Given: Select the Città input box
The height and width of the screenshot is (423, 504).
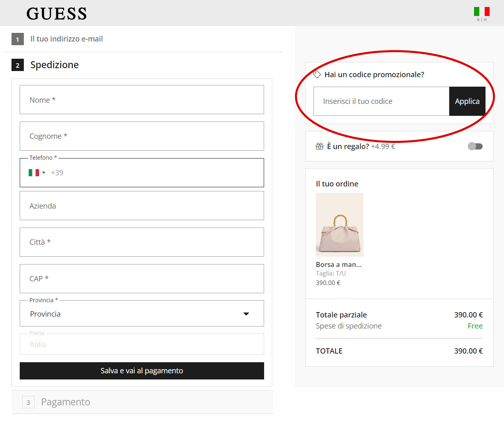Looking at the screenshot, I should (142, 242).
